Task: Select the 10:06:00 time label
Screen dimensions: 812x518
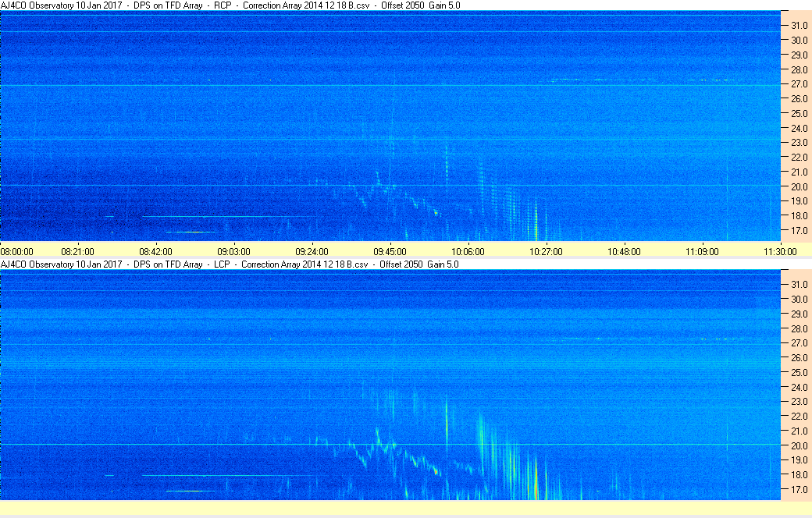Action: click(468, 252)
